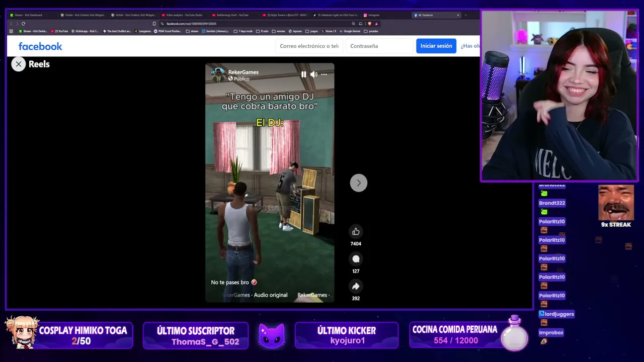Open the RekerGames page name link
Screen dimensions: 644x362
pos(243,72)
